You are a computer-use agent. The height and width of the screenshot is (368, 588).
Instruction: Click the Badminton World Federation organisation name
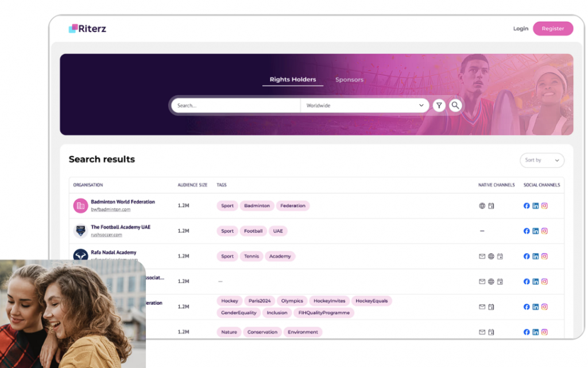pos(123,202)
